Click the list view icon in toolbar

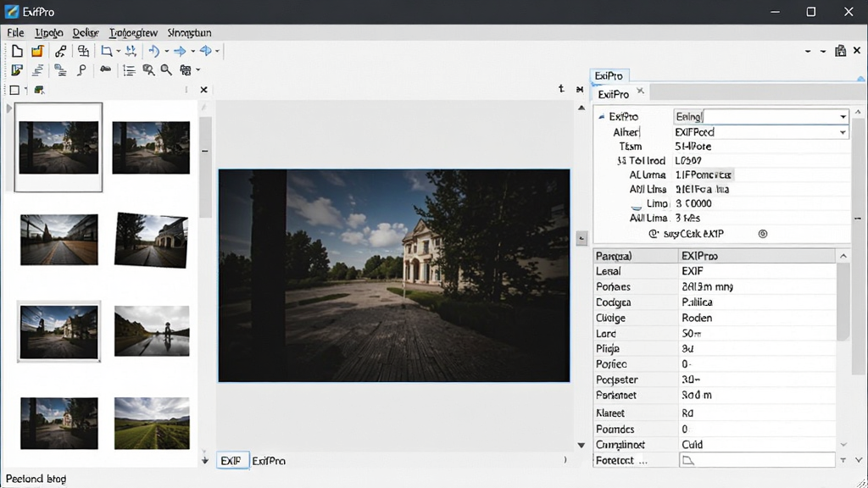click(129, 70)
